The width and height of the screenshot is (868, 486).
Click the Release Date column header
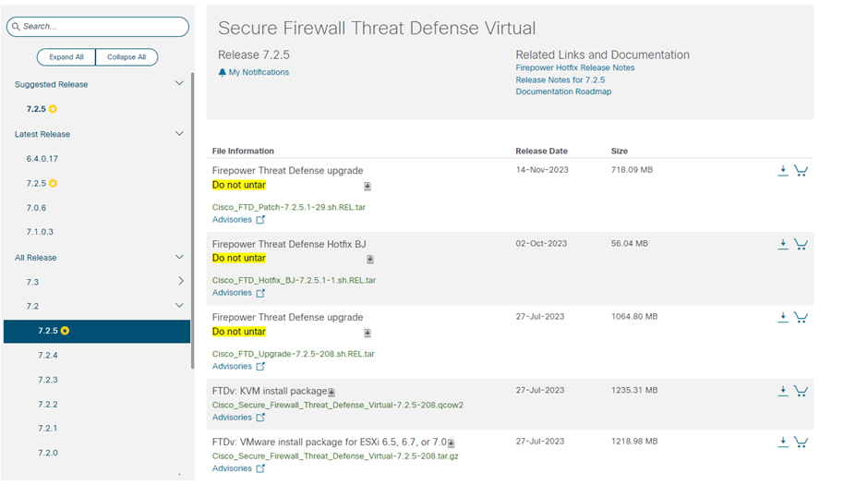point(541,151)
